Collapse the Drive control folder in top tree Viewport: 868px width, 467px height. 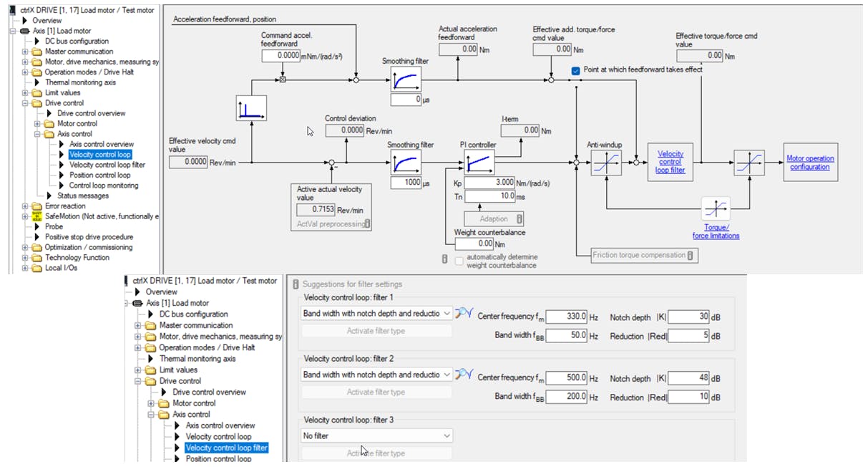point(25,103)
